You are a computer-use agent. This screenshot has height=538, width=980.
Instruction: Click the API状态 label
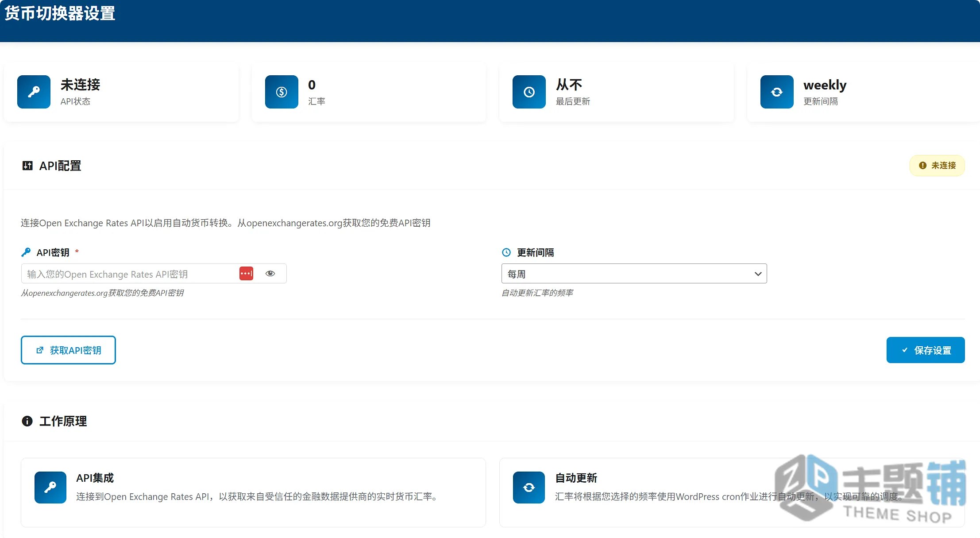(75, 101)
